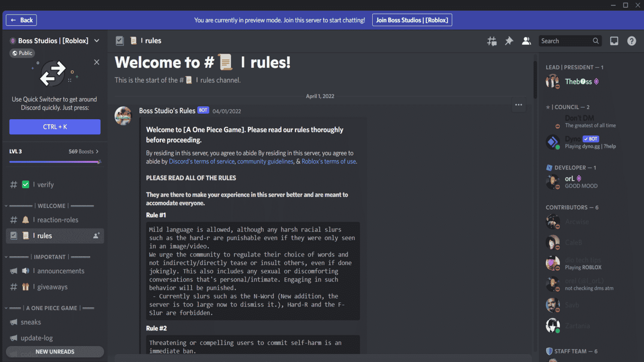Click the rules checkbox icon in header
The width and height of the screenshot is (644, 362).
tap(120, 41)
